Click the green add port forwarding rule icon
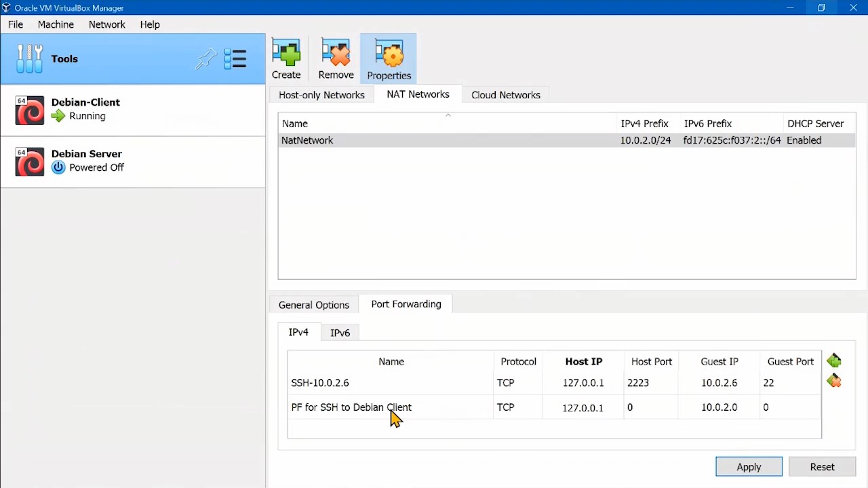This screenshot has width=868, height=488. (834, 361)
